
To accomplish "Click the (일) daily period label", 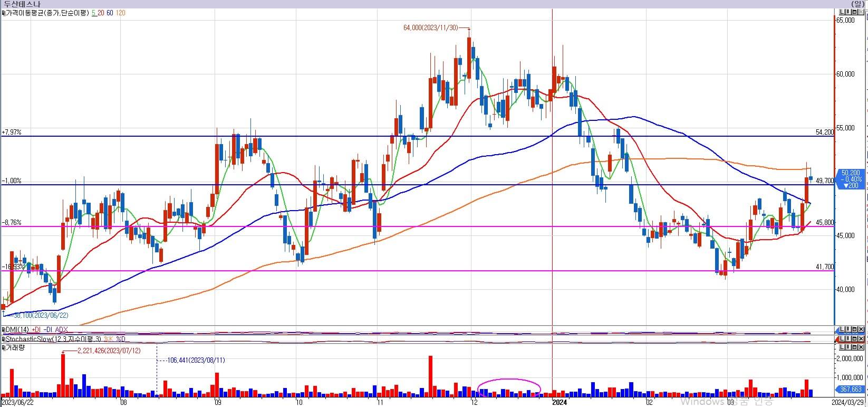I will coord(858,4).
